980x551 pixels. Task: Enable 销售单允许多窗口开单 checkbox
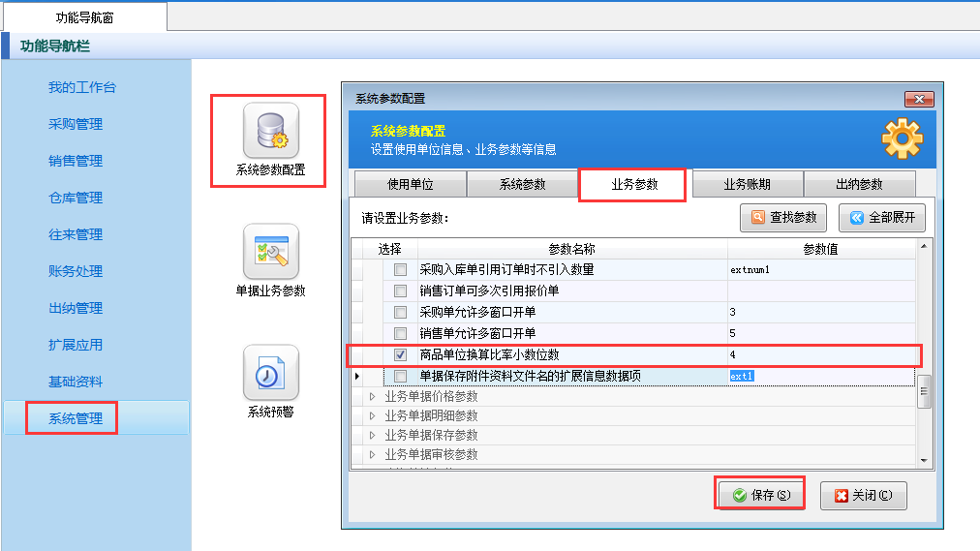[400, 334]
